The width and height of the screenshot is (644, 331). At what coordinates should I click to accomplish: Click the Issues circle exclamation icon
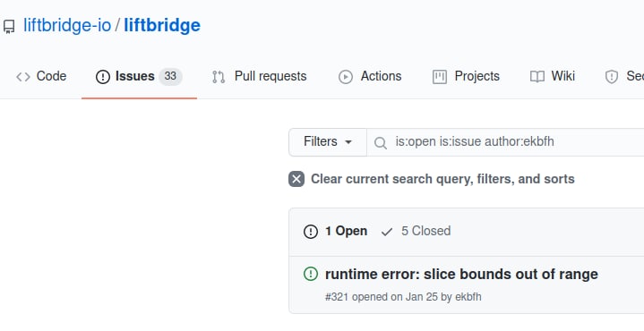(x=103, y=77)
